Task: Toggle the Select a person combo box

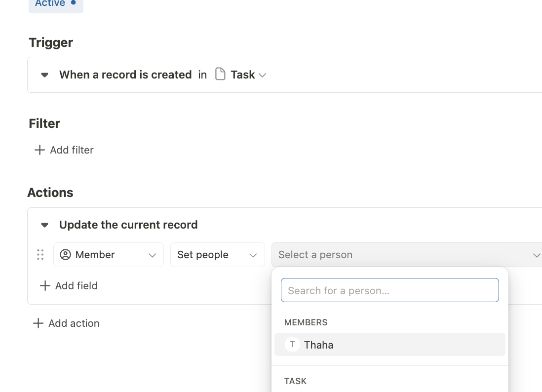Action: (407, 255)
